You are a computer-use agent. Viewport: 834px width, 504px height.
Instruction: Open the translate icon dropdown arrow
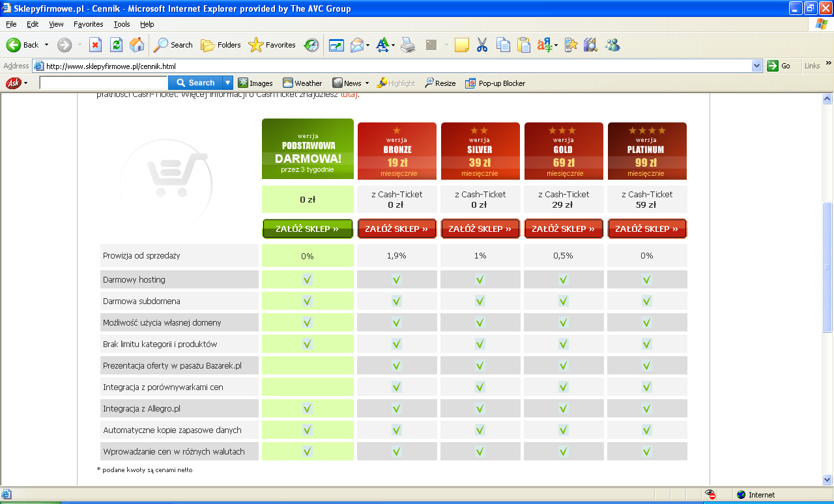[555, 45]
